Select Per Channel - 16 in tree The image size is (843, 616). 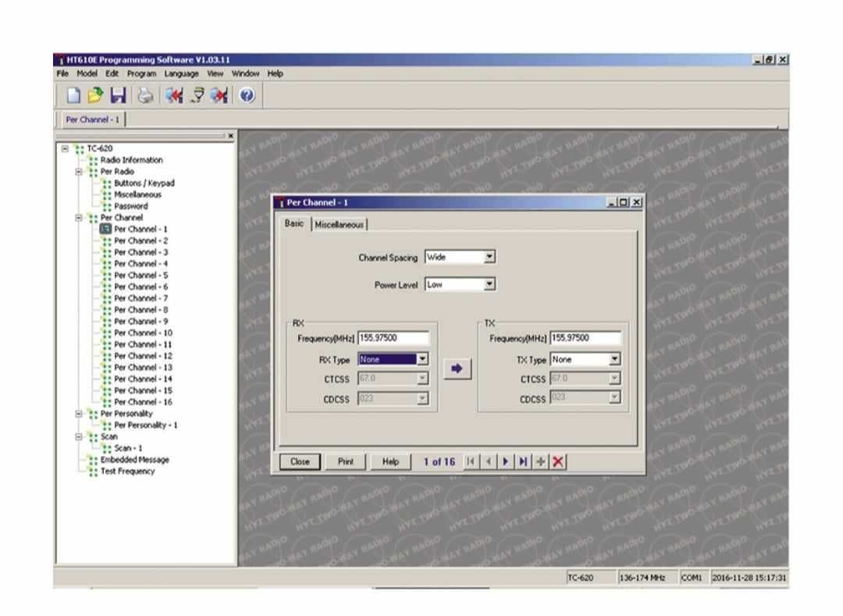143,402
